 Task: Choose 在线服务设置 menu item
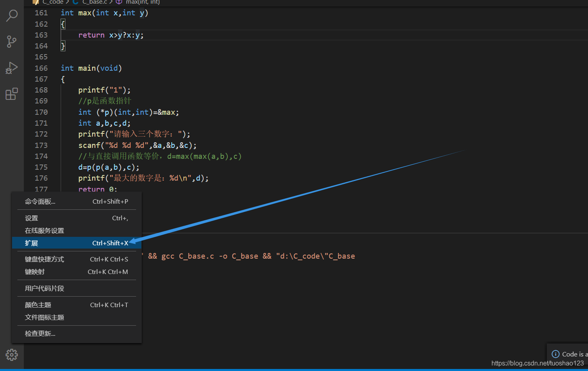pyautogui.click(x=77, y=230)
